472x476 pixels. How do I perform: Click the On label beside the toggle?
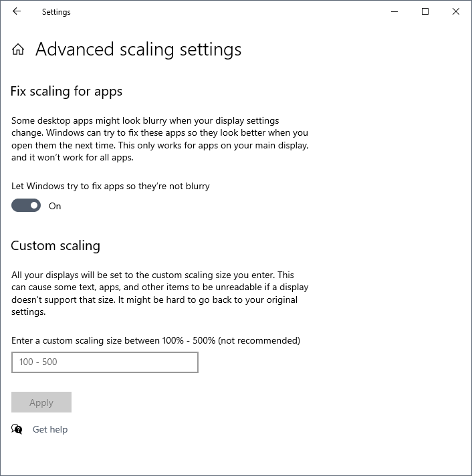coord(55,206)
